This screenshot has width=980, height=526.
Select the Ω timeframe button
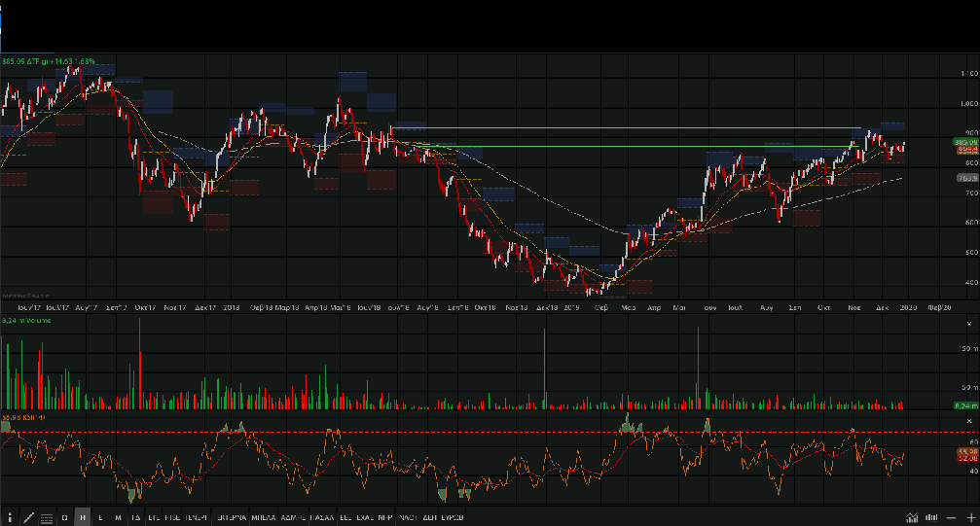coord(64,517)
